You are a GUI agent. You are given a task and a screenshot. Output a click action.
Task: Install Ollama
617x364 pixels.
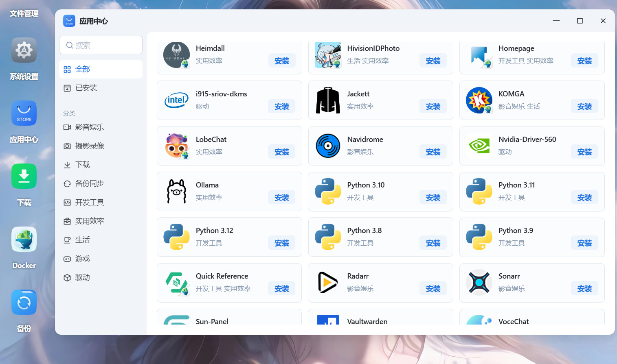click(x=282, y=197)
